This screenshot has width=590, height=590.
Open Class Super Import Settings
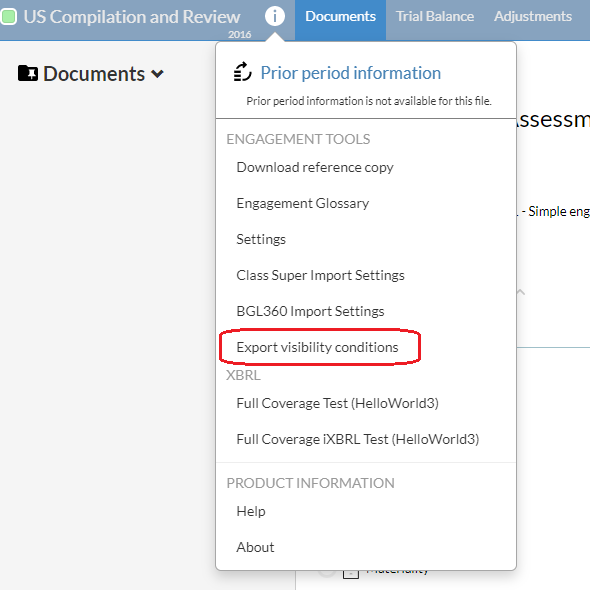click(320, 275)
